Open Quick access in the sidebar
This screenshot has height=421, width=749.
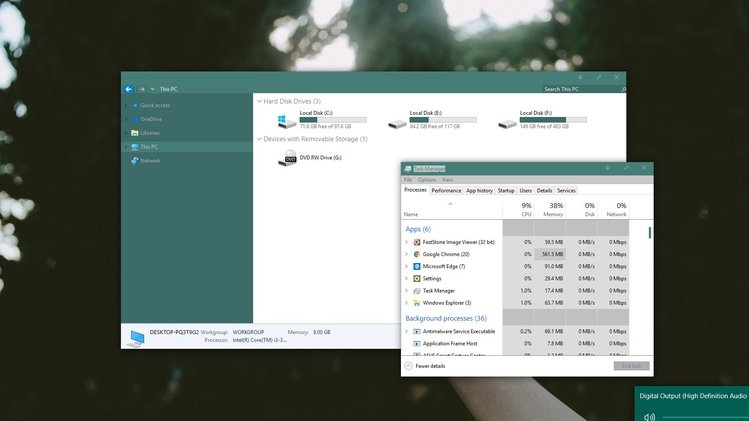[x=155, y=105]
